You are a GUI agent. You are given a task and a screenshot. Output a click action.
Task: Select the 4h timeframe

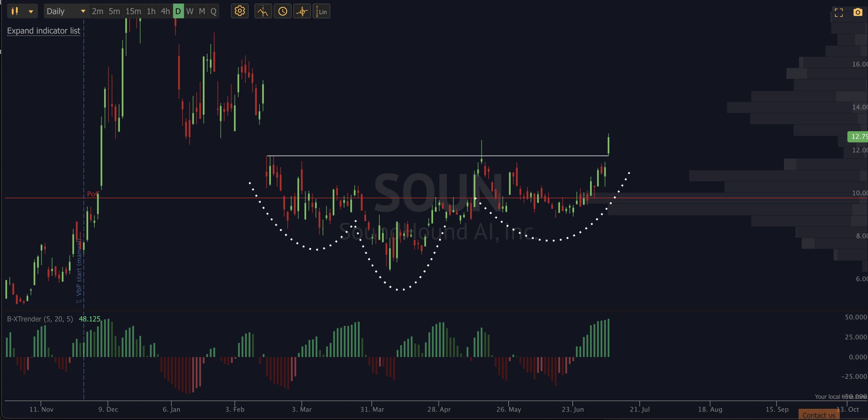click(x=165, y=11)
